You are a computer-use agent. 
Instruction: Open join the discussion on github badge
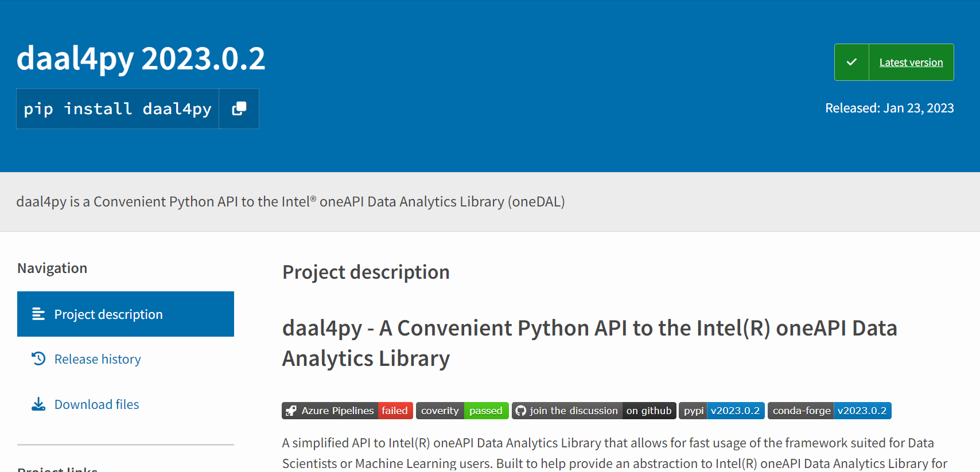tap(594, 411)
